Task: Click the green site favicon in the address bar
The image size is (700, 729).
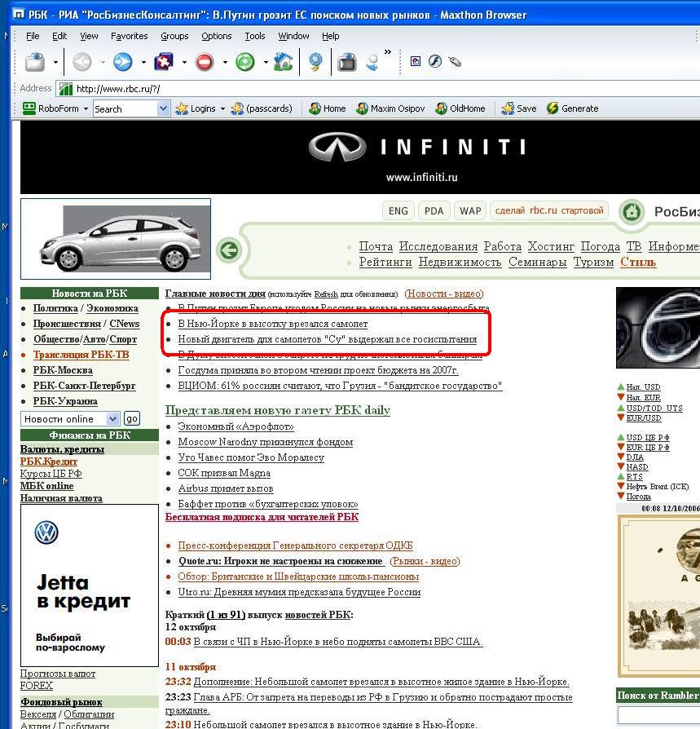Action: (66, 88)
